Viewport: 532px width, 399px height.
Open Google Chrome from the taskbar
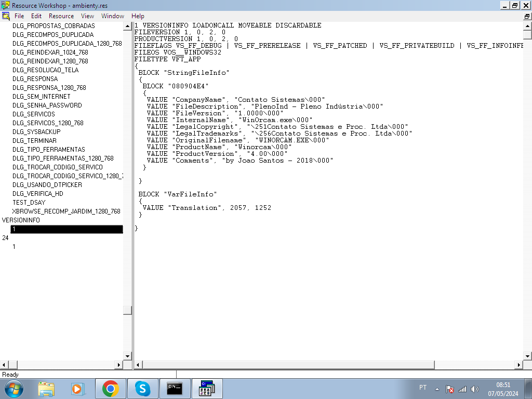(x=110, y=389)
